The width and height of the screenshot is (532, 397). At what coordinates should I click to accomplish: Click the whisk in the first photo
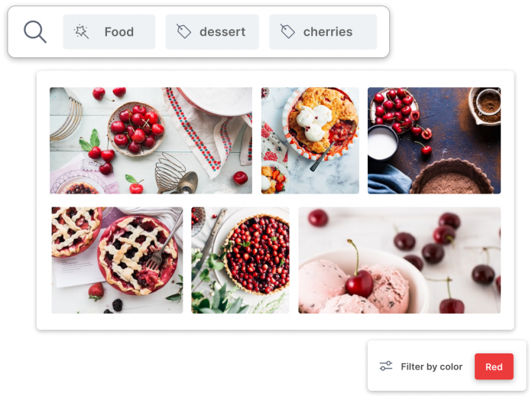click(173, 174)
